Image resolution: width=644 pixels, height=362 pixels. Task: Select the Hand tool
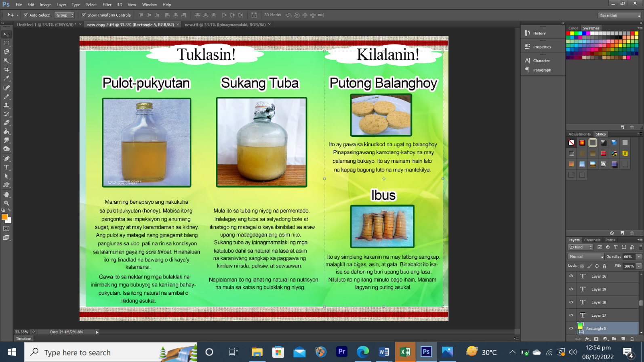click(x=6, y=194)
